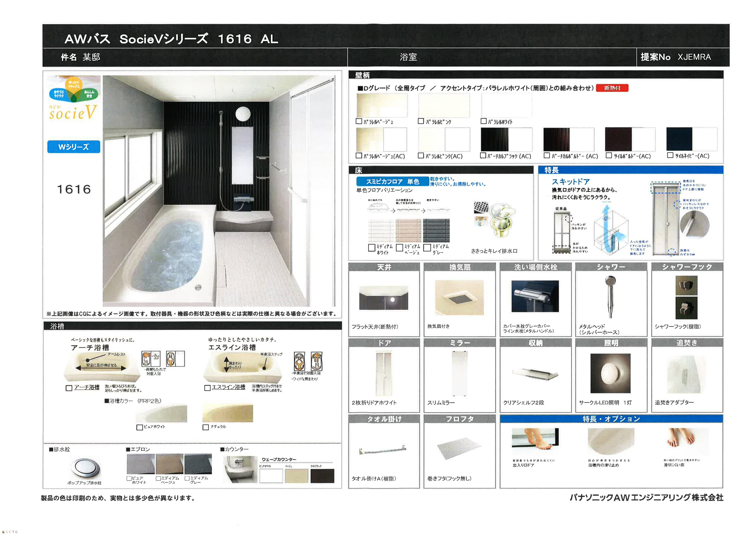Enable the ミディアムグレー floor color checkbox
756x534 pixels.
point(427,248)
